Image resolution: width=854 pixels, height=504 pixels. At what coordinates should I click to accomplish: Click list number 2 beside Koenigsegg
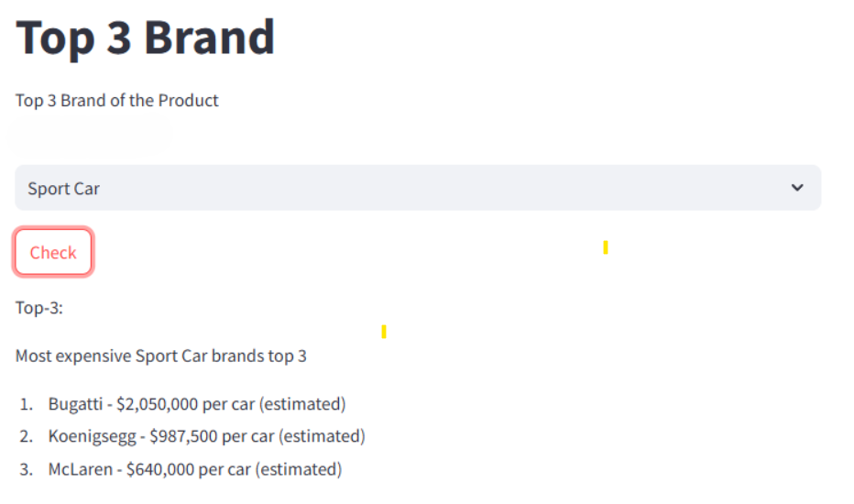[27, 436]
